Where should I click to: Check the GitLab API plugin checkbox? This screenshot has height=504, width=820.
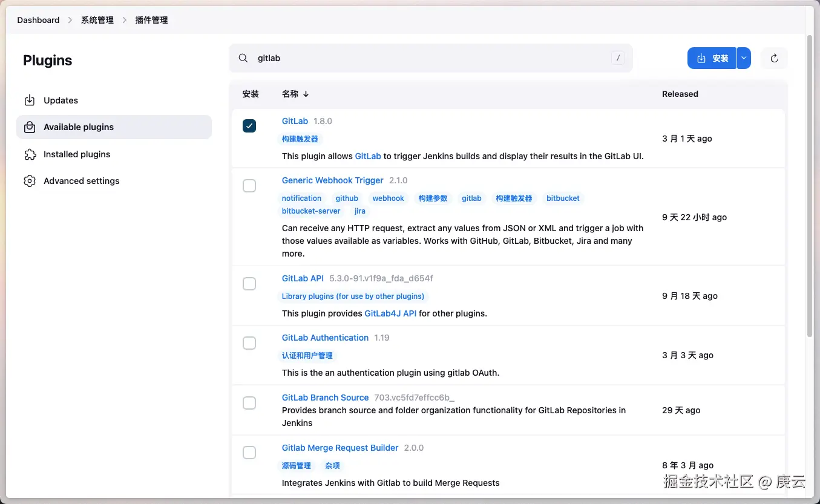(x=249, y=284)
